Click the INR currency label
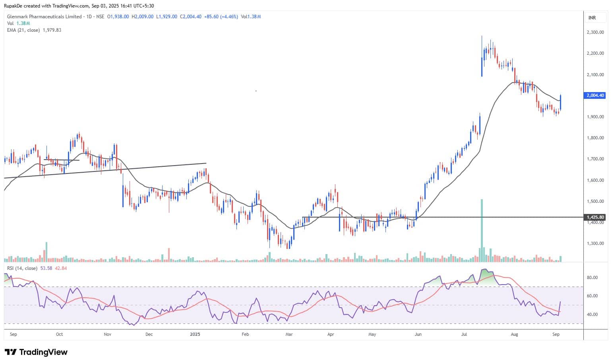612x364 pixels. pos(592,18)
